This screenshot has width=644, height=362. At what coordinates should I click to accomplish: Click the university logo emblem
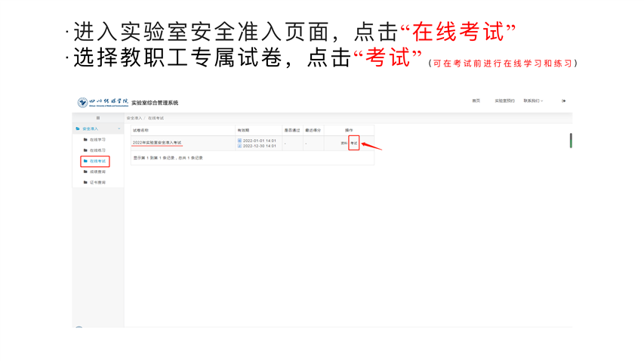(82, 102)
